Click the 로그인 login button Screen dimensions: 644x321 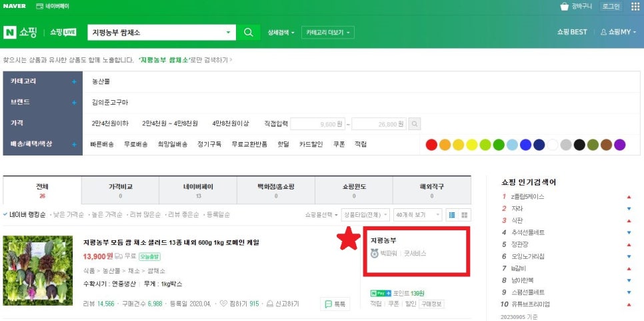[x=611, y=6]
